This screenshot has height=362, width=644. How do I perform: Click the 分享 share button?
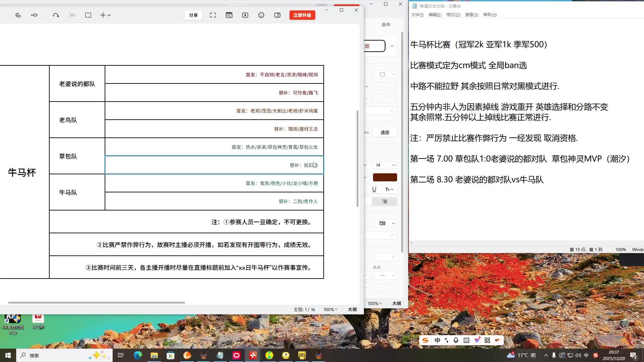(193, 15)
